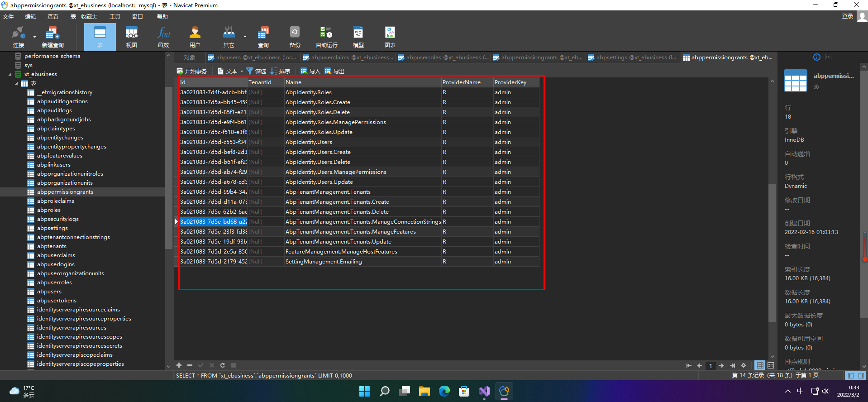Open record limit settings gear
This screenshot has height=402, width=868.
(x=743, y=365)
